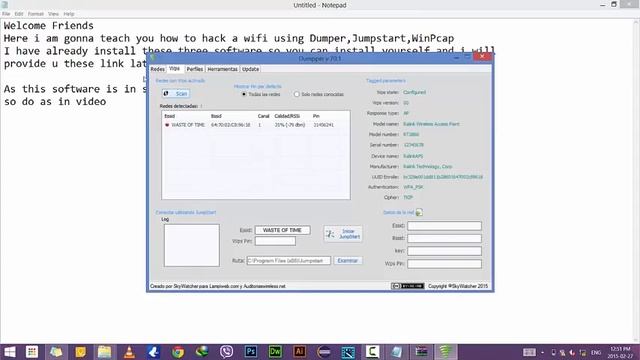
Task: Switch to the Redes tab
Action: pyautogui.click(x=158, y=69)
